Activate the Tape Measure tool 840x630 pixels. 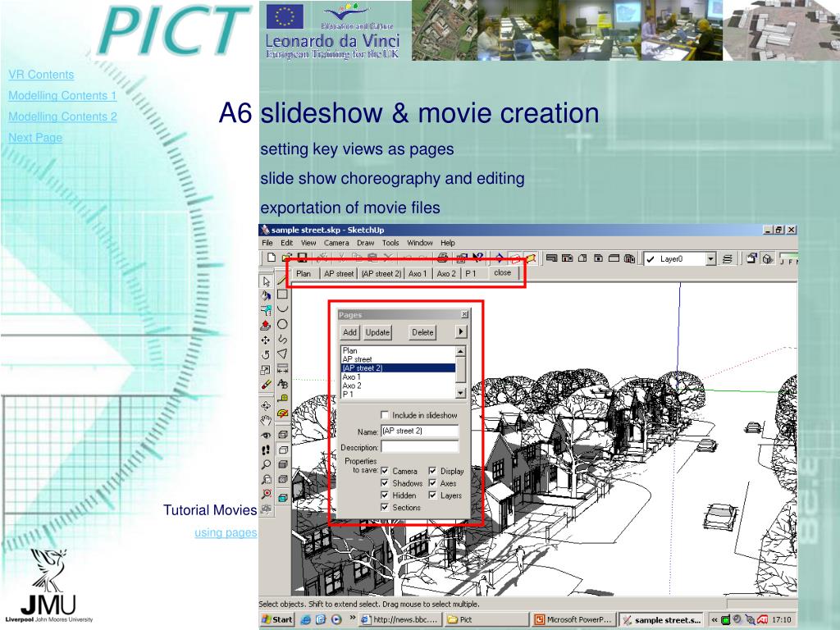(x=282, y=398)
